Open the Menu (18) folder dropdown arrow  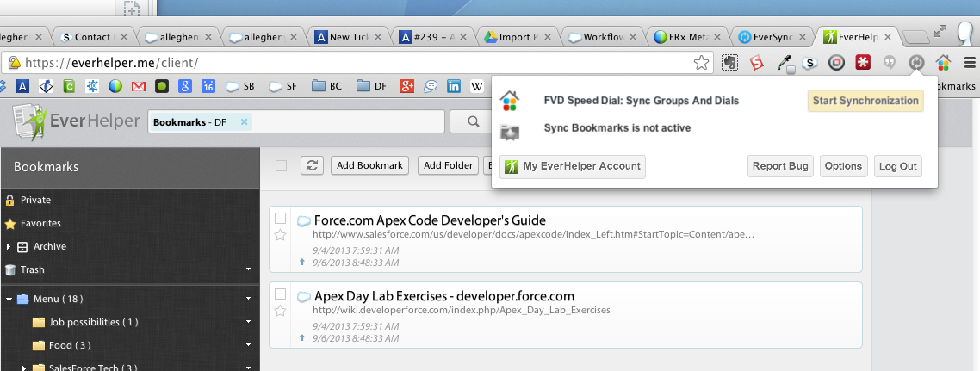click(x=249, y=300)
